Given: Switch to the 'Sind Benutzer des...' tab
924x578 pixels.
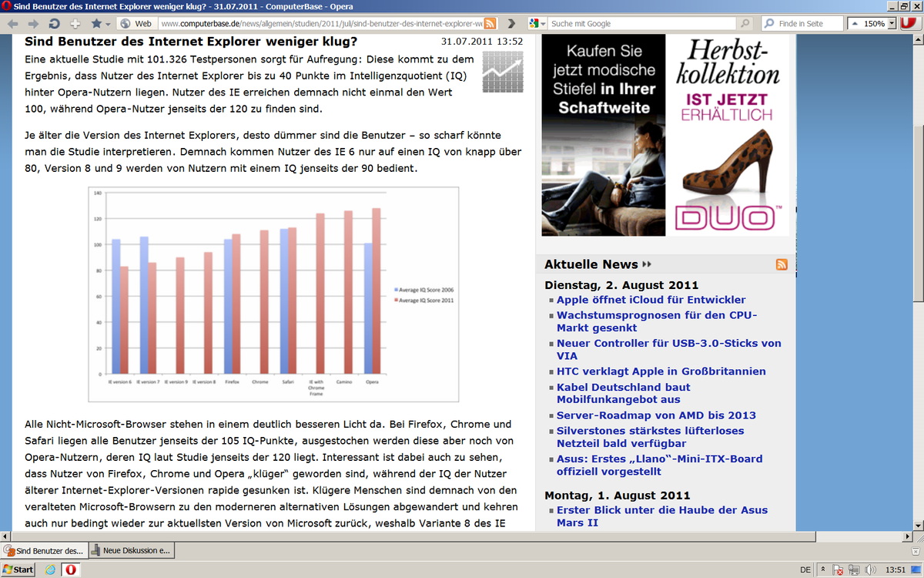Looking at the screenshot, I should 44,551.
